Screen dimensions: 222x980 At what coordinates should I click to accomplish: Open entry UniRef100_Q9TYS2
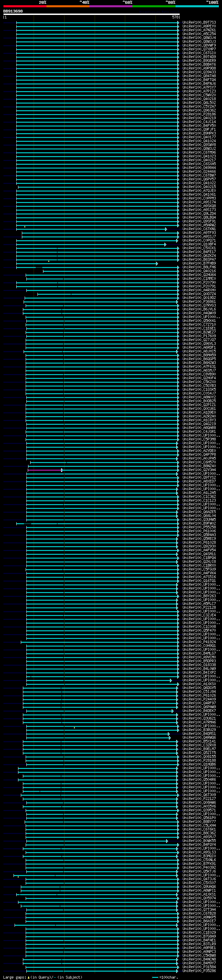pyautogui.click(x=199, y=477)
